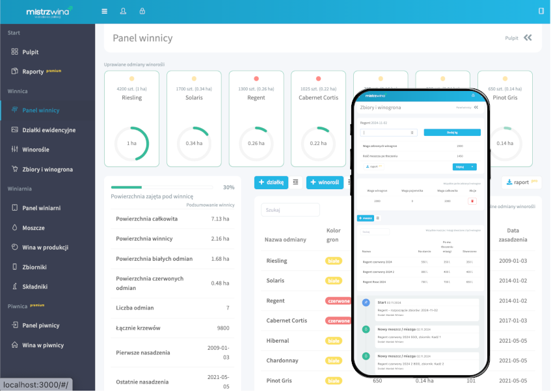Click the panel icon at top right

pos(541,11)
